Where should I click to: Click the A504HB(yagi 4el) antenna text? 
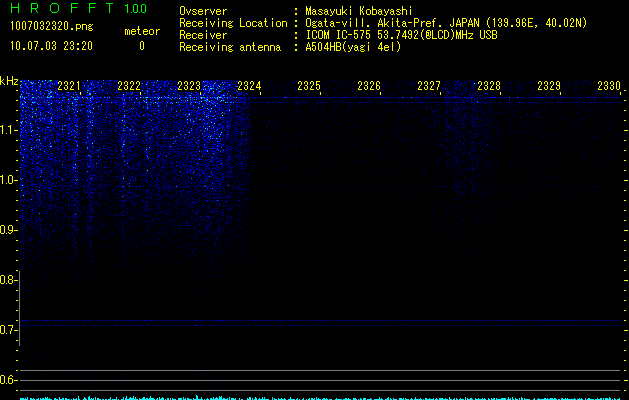tap(353, 47)
